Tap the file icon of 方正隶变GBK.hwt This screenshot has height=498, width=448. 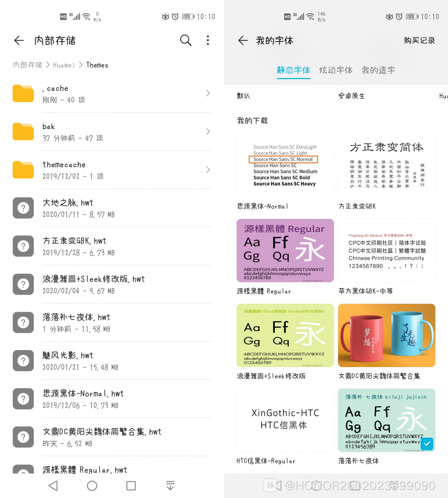(23, 246)
